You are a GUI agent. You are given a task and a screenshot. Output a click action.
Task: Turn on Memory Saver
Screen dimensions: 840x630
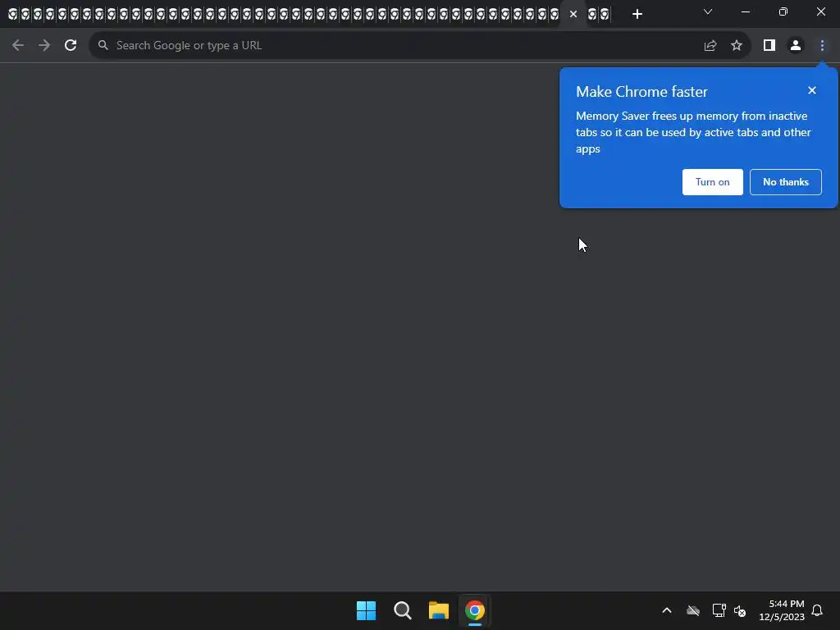pos(713,182)
